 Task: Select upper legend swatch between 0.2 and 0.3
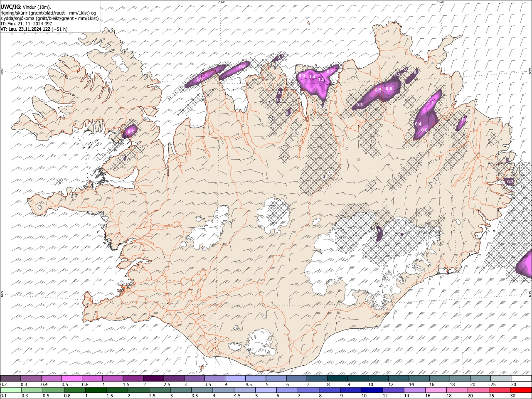coord(10,379)
